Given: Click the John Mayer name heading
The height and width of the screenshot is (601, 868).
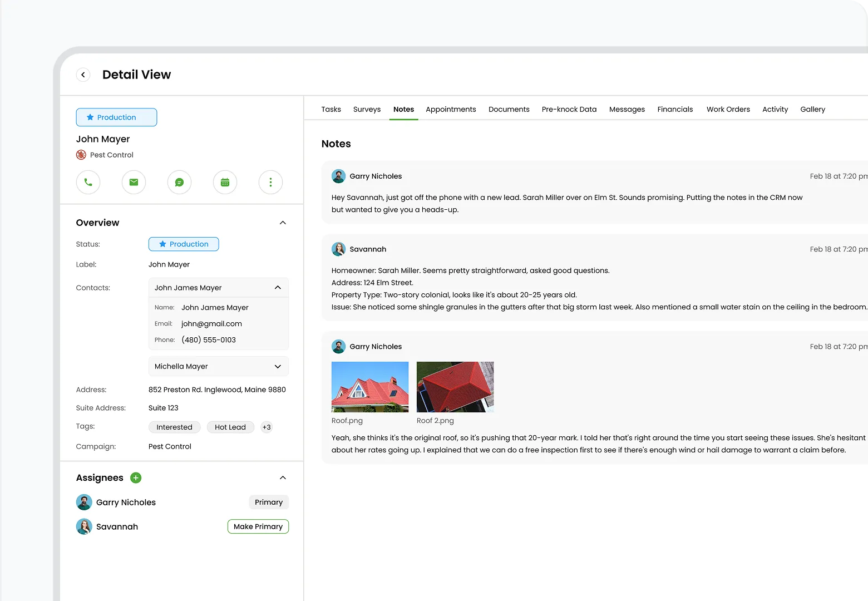Looking at the screenshot, I should (x=103, y=139).
